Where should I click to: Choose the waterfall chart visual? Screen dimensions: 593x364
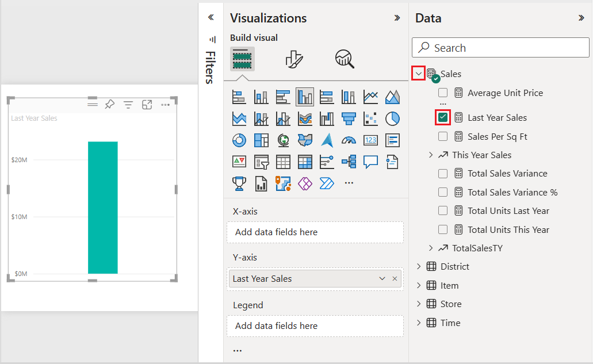(327, 118)
